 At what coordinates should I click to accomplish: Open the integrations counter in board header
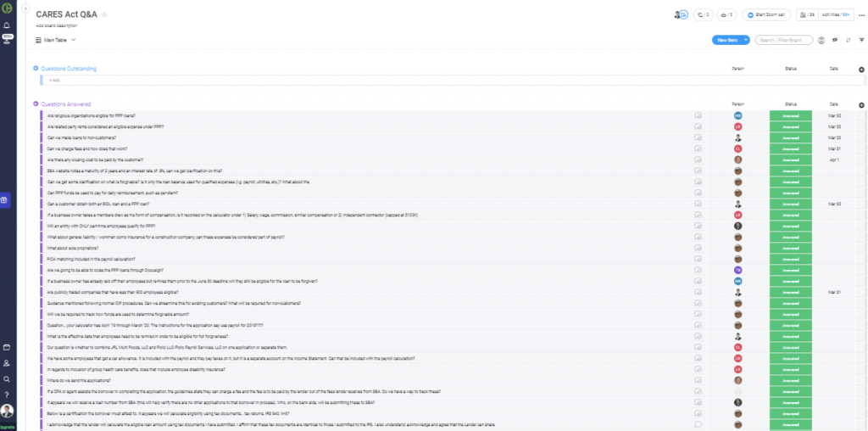tap(704, 15)
